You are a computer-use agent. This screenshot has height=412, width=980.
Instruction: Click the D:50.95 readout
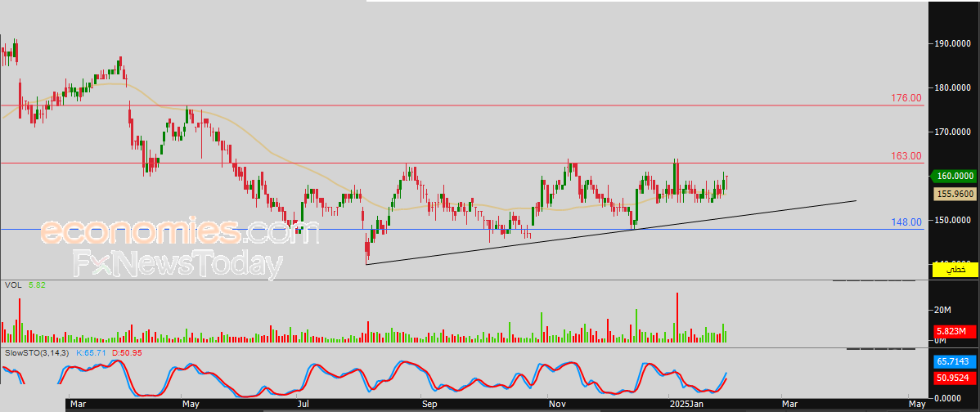click(x=127, y=352)
